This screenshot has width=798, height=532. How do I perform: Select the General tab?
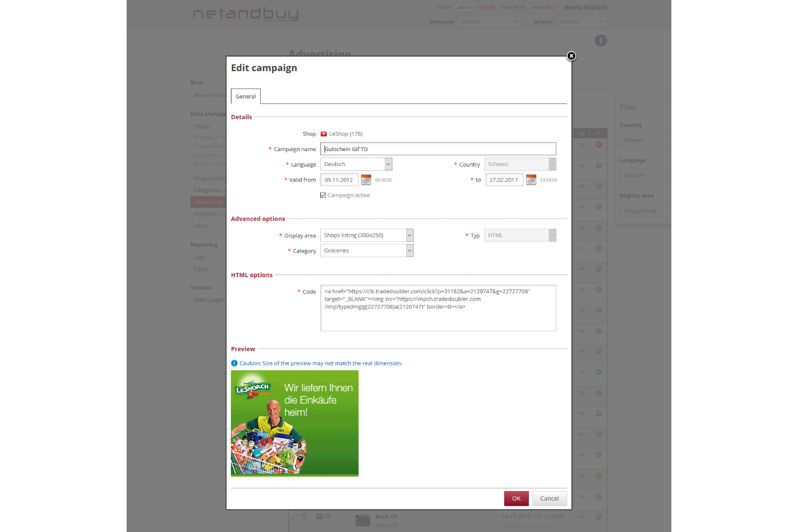point(246,96)
